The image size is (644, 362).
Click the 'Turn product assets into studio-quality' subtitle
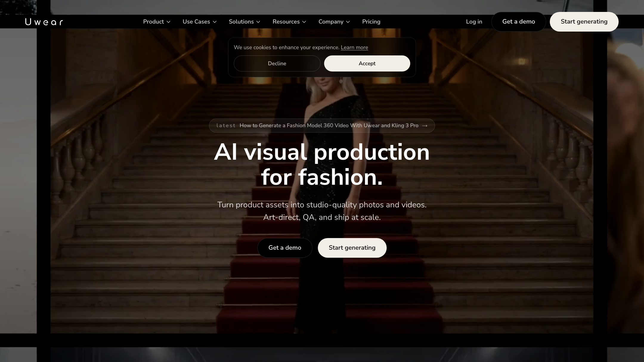322,205
